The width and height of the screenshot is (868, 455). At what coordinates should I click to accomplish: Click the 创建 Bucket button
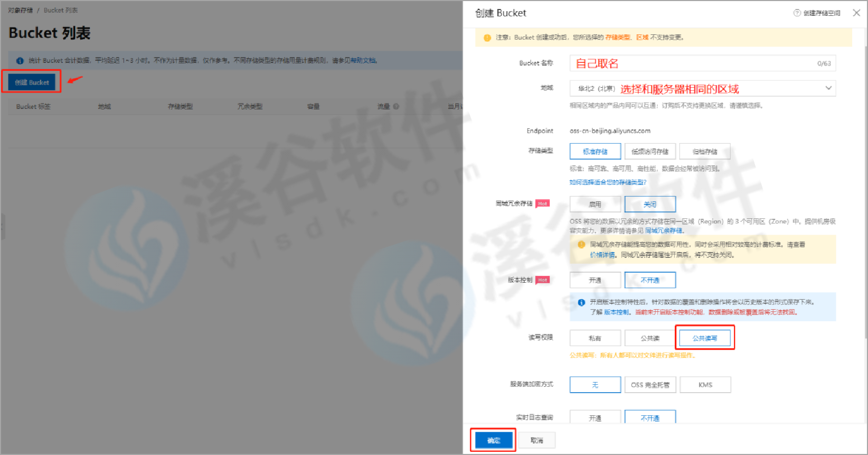click(x=32, y=82)
